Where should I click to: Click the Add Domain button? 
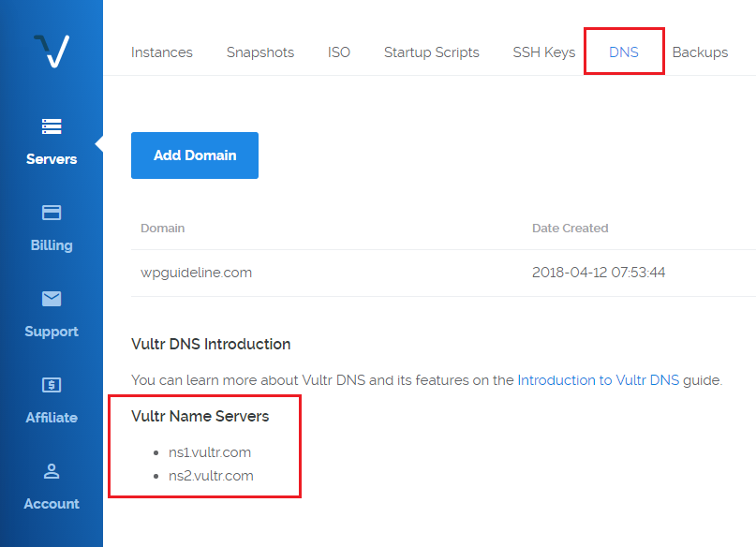pyautogui.click(x=195, y=155)
